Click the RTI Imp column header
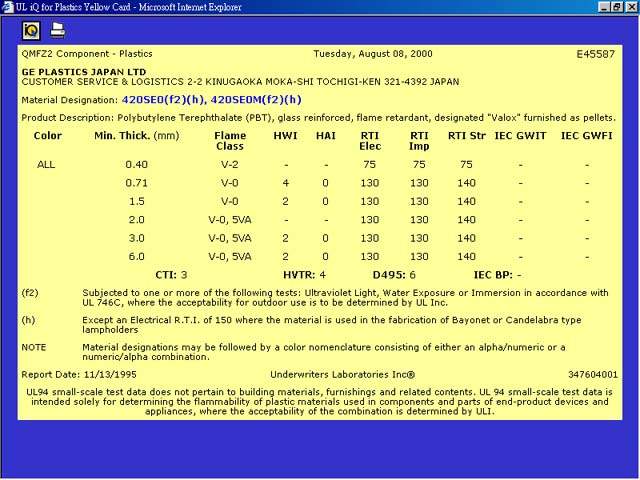640x480 pixels. coord(419,141)
